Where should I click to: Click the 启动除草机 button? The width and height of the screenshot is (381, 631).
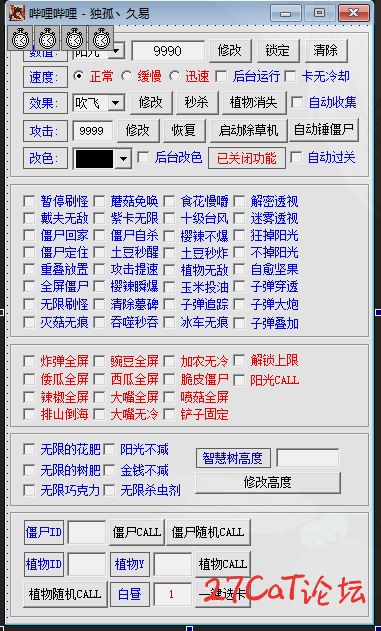coord(249,130)
